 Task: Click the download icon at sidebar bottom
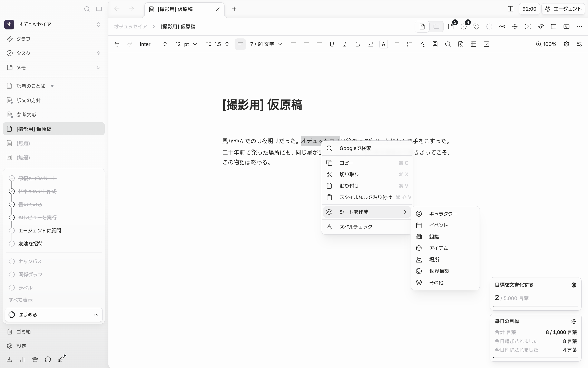point(9,359)
